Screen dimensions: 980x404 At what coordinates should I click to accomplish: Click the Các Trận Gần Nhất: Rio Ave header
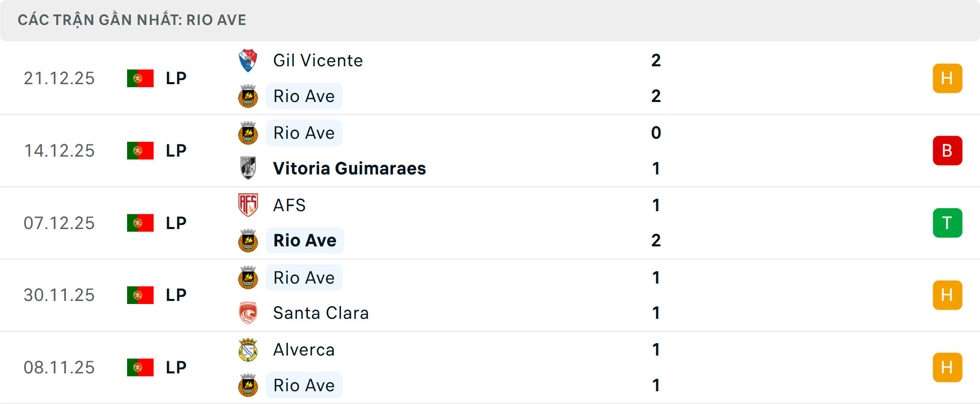point(132,20)
